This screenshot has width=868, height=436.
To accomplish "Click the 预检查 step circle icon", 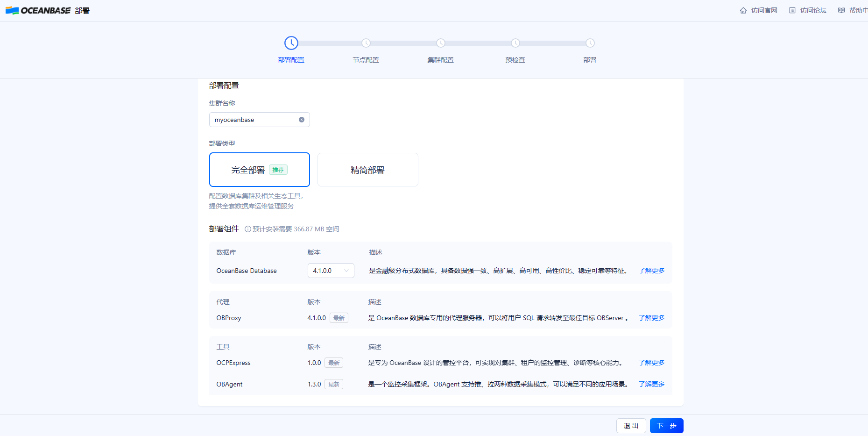I will (515, 43).
